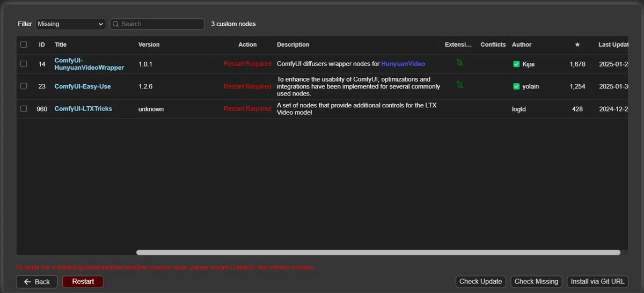Sort the table by the Version column
The height and width of the screenshot is (293, 644).
pos(149,45)
